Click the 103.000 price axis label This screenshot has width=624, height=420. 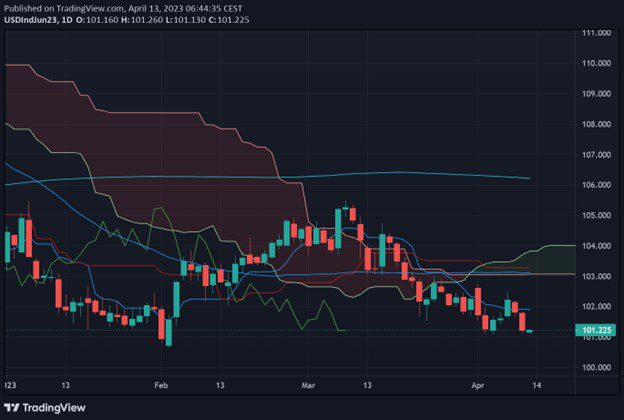coord(596,276)
